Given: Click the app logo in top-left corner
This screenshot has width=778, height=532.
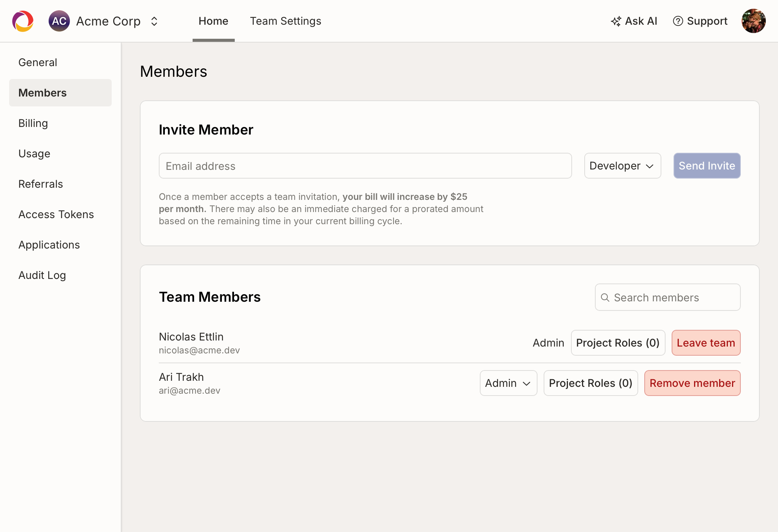Looking at the screenshot, I should pos(22,21).
